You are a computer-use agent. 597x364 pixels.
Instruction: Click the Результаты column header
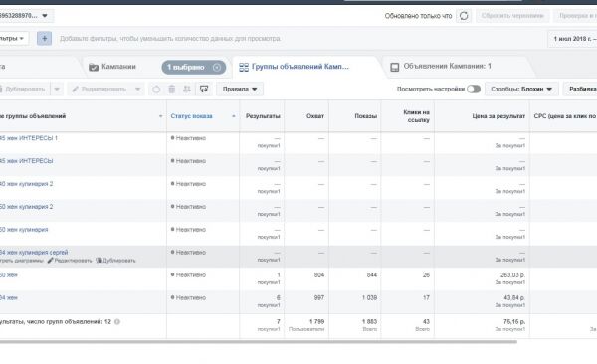(x=263, y=116)
